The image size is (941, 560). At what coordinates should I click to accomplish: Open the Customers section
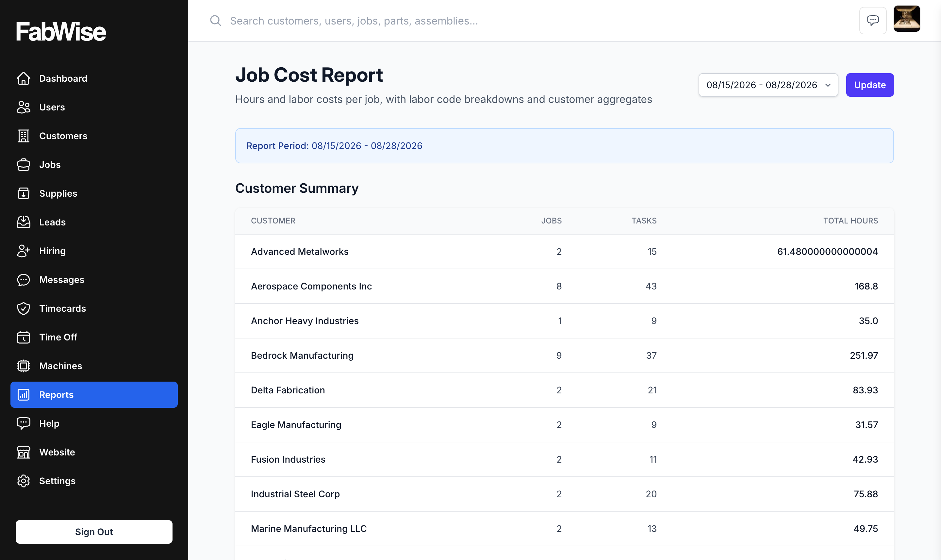point(94,136)
